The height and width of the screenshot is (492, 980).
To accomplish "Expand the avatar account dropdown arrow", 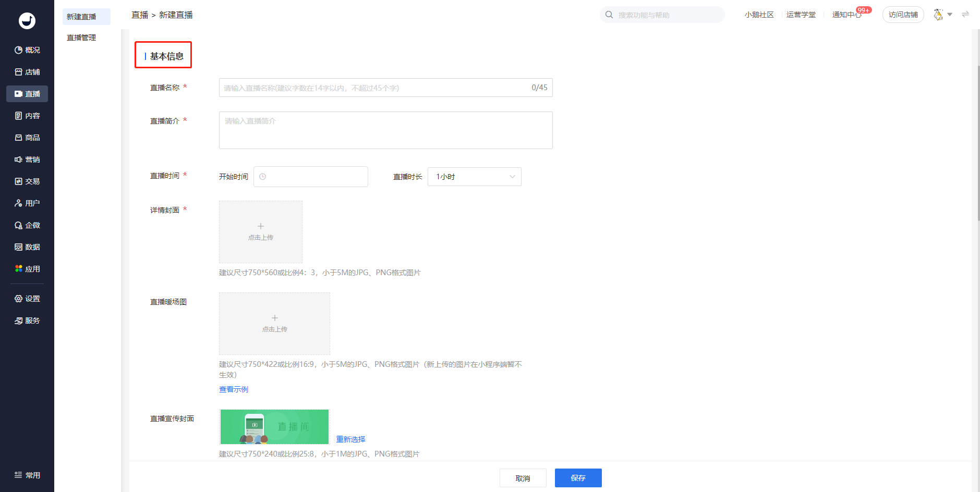I will click(x=950, y=15).
